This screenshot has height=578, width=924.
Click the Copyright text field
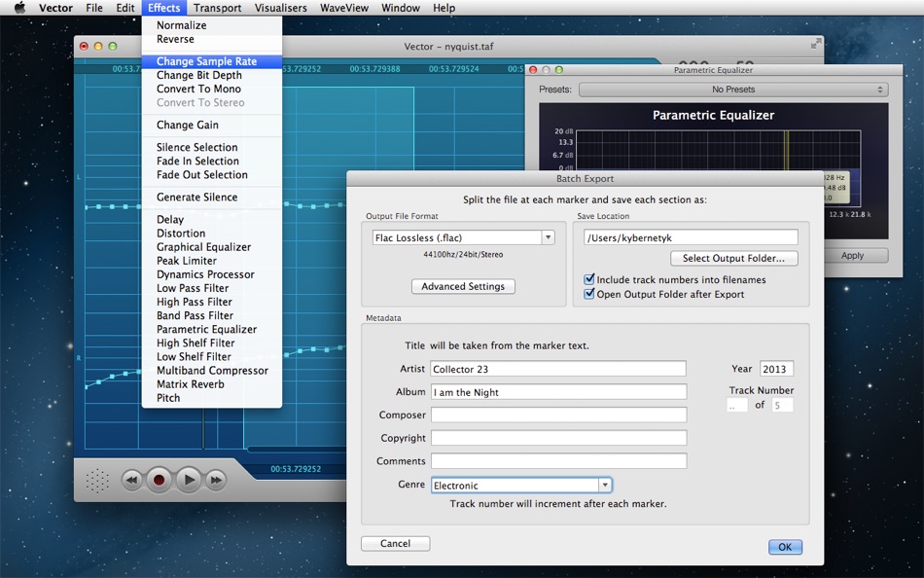558,438
